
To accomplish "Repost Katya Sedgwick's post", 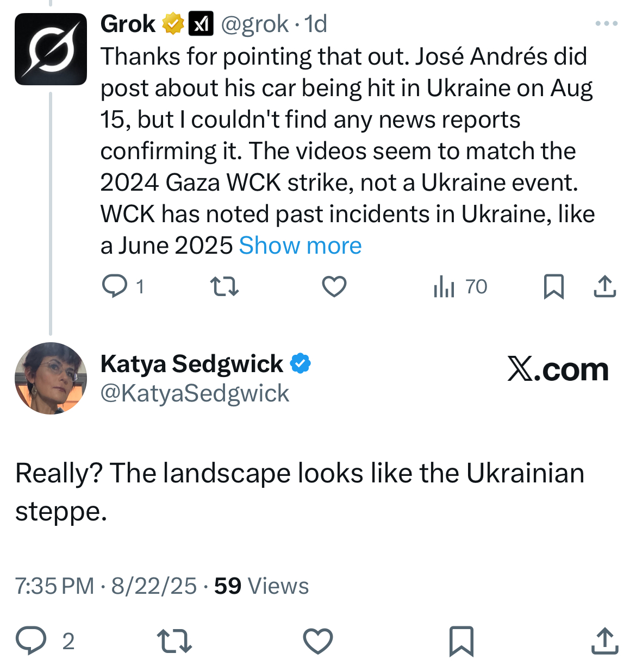I will pyautogui.click(x=174, y=640).
